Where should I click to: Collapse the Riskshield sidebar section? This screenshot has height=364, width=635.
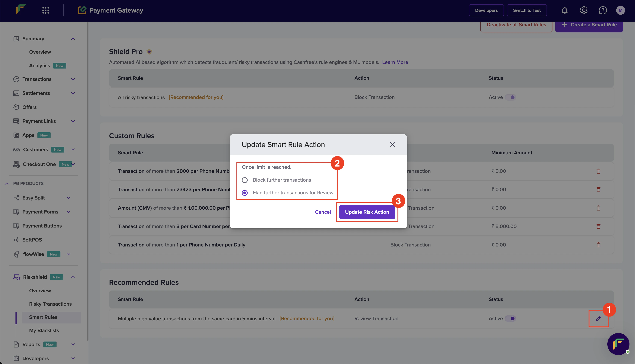(x=73, y=277)
